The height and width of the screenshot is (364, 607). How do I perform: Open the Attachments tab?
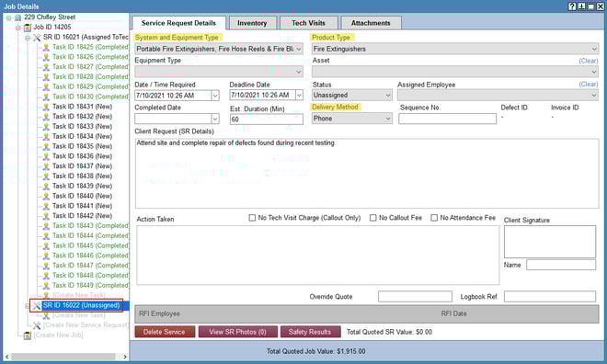[371, 23]
